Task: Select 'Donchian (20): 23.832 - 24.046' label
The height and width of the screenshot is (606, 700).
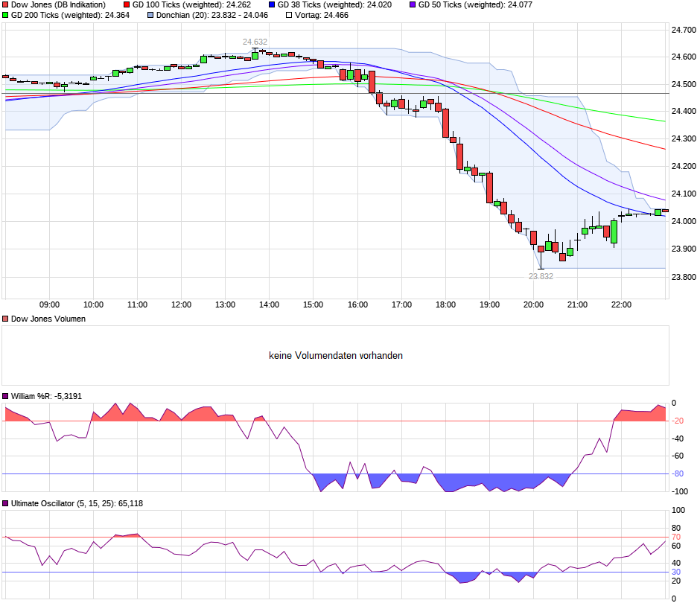Action: [x=212, y=15]
